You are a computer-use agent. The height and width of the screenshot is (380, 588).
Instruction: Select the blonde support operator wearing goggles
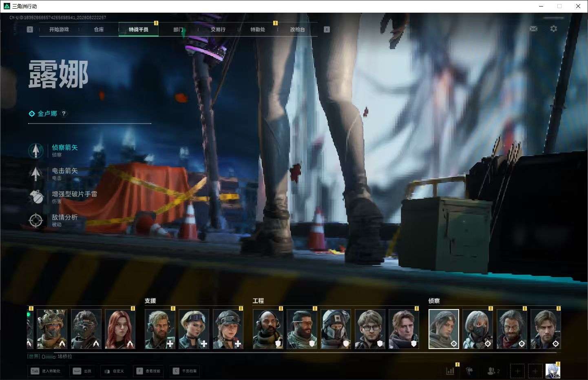pos(194,329)
